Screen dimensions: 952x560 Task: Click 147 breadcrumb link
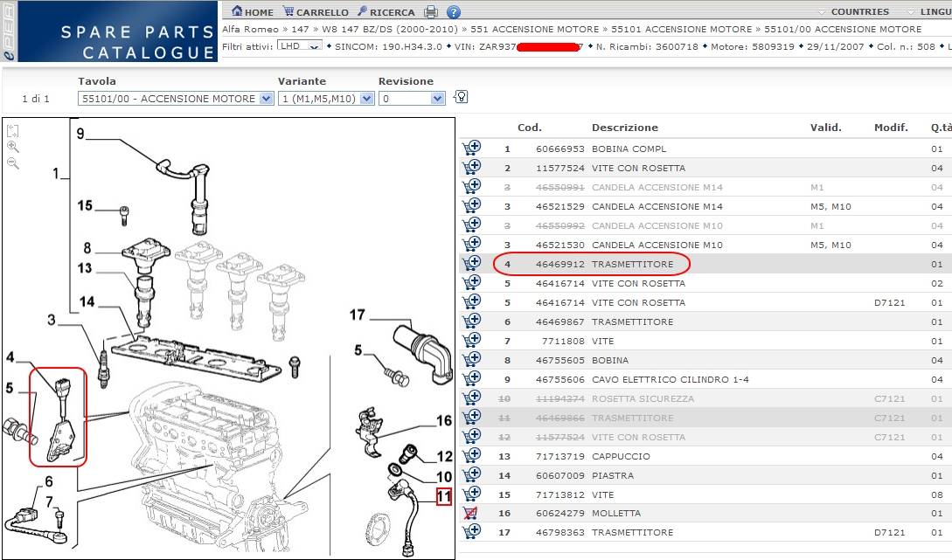point(300,29)
